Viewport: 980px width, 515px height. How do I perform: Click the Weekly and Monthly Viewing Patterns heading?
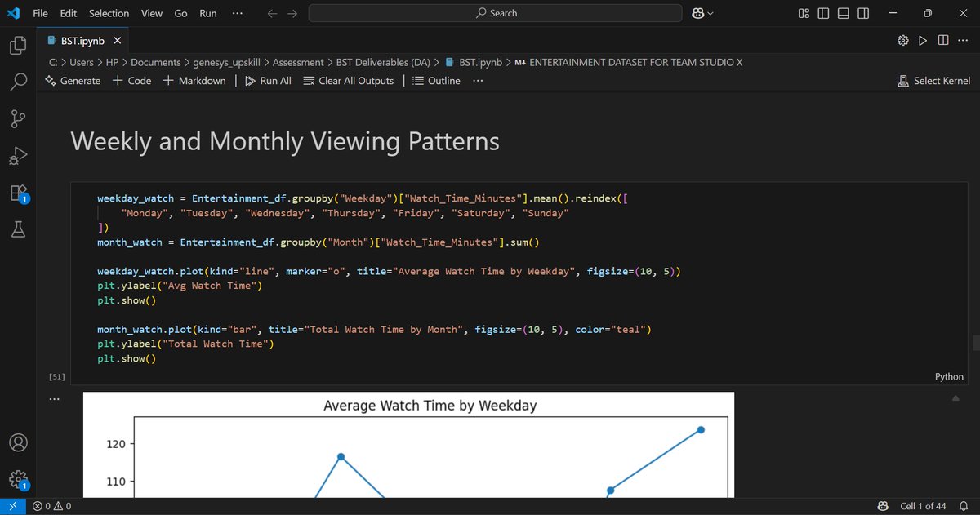285,141
